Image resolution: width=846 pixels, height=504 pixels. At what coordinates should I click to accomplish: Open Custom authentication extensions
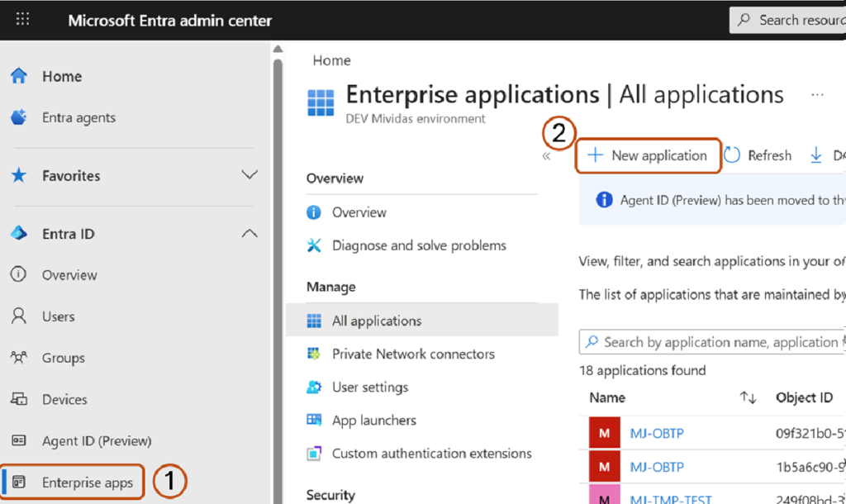(x=432, y=453)
